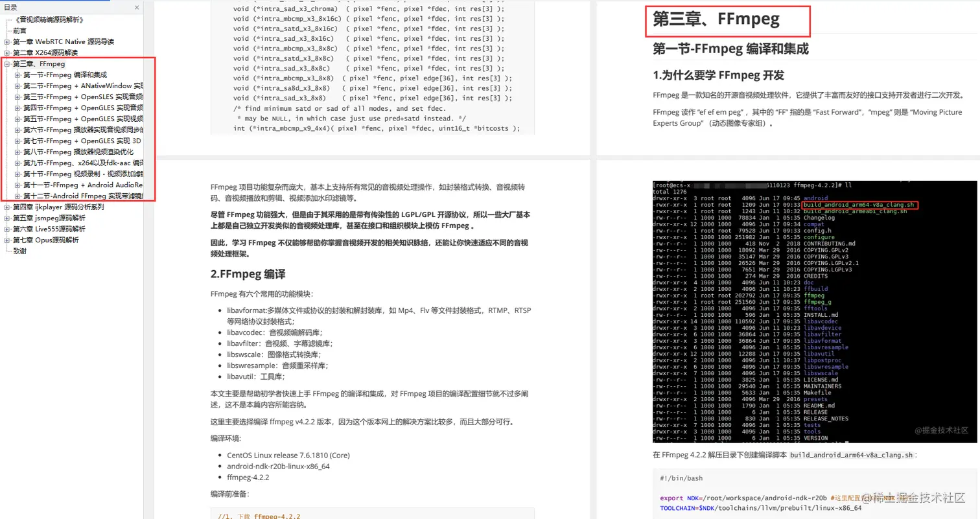Expand 第二节-FFmpeg + ANativeWindow node
The width and height of the screenshot is (980, 519).
[x=17, y=86]
